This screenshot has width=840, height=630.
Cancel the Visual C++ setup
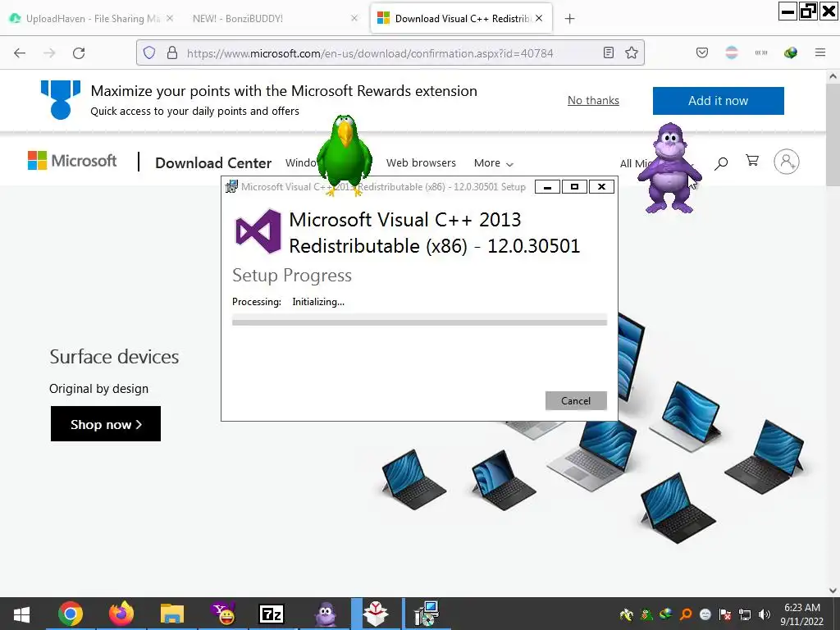576,400
